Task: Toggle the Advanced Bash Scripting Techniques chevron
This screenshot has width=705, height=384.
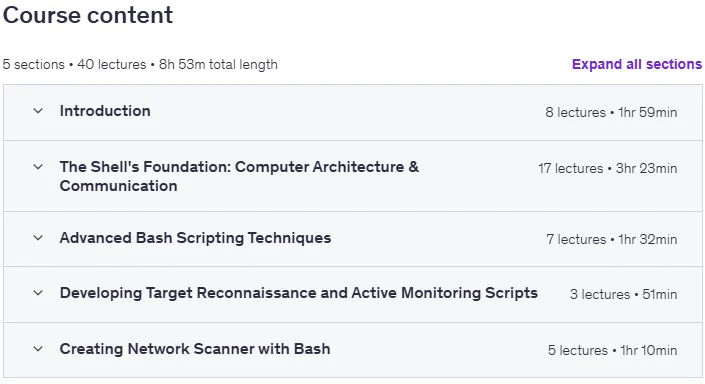Action: [x=38, y=238]
